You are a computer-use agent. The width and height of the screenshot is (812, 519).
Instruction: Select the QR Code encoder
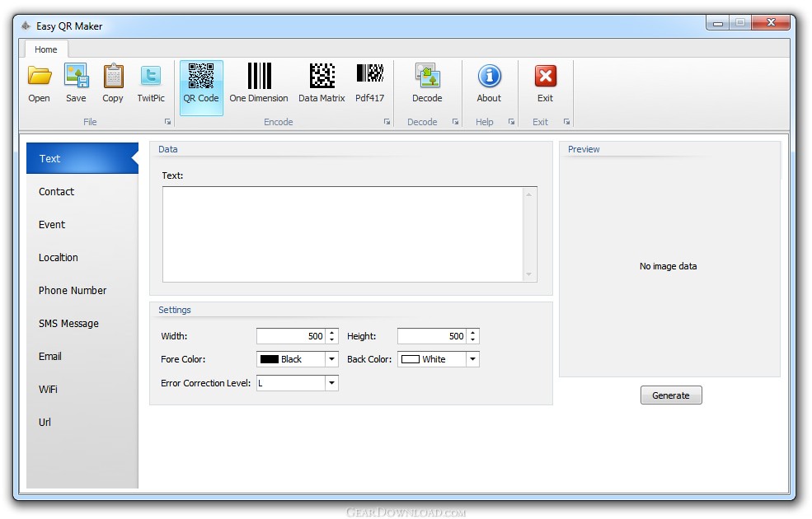tap(201, 87)
